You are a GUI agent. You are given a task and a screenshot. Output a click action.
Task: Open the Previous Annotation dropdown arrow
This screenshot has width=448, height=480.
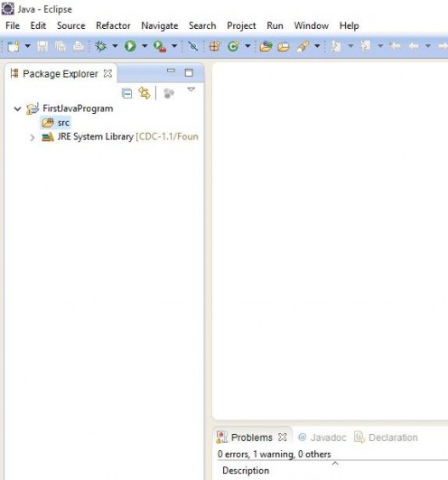[x=380, y=46]
